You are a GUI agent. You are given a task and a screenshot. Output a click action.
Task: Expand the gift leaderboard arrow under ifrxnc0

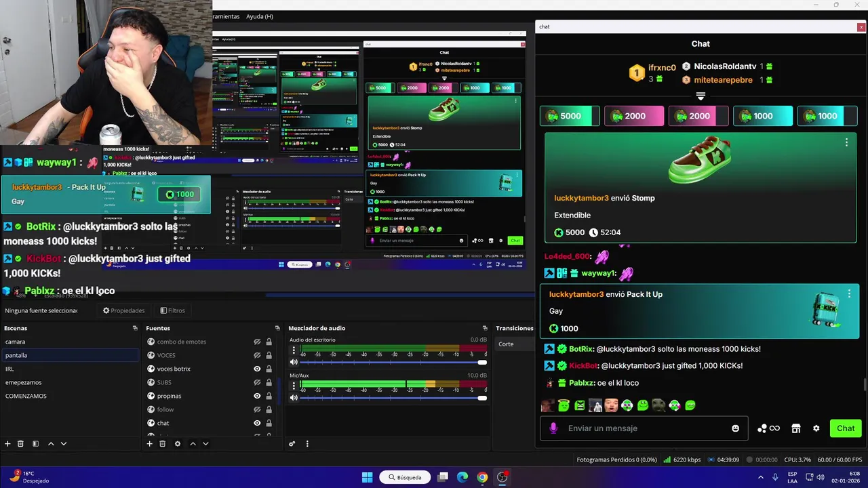point(701,97)
